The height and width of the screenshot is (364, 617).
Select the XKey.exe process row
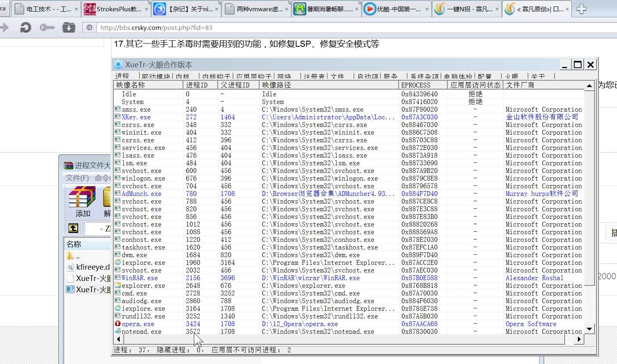pos(349,117)
